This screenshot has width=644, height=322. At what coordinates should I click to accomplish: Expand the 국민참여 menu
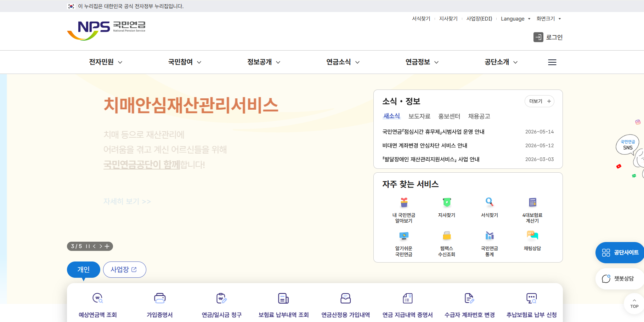[185, 62]
